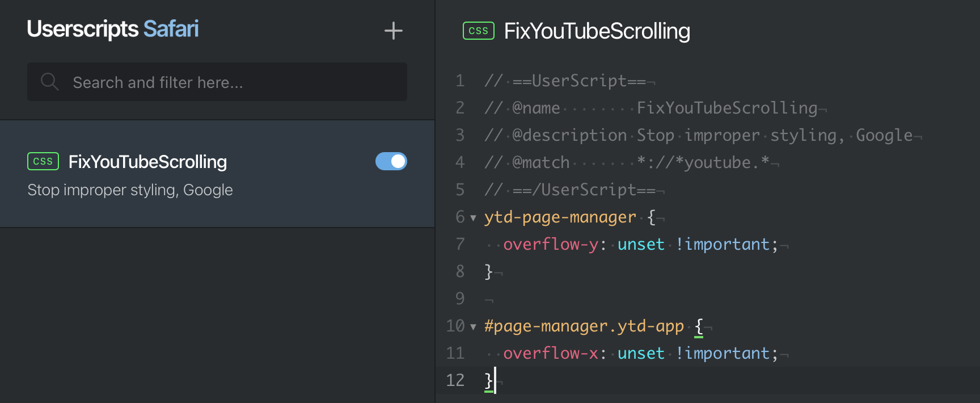Click the CSS badge in the editor header
980x403 pixels.
click(479, 31)
